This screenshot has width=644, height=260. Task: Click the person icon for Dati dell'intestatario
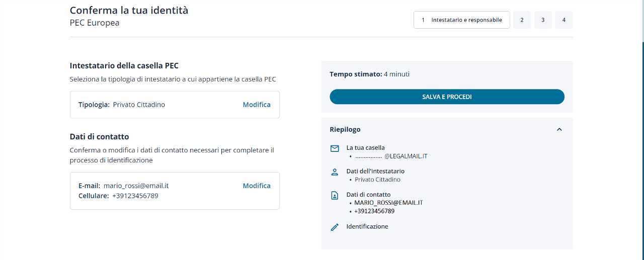pos(335,172)
